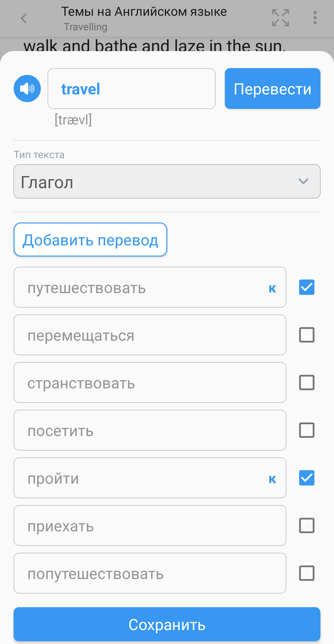Check the странствовать translation checkbox
Viewport: 334px width, 644px height.
coord(307,382)
